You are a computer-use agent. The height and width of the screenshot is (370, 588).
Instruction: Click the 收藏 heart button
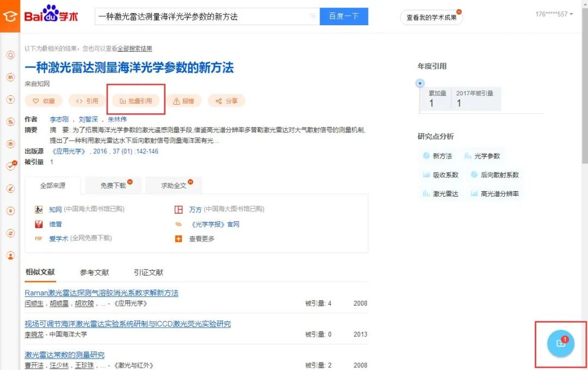pyautogui.click(x=44, y=101)
